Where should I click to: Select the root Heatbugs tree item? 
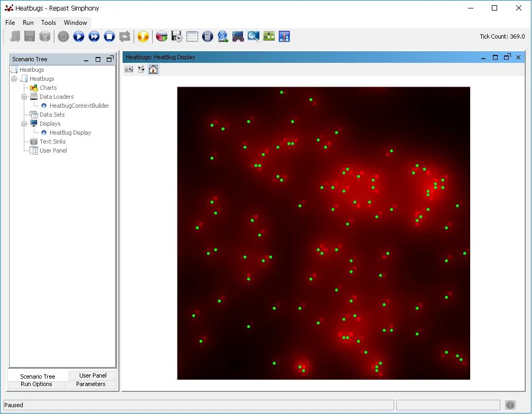(x=32, y=70)
